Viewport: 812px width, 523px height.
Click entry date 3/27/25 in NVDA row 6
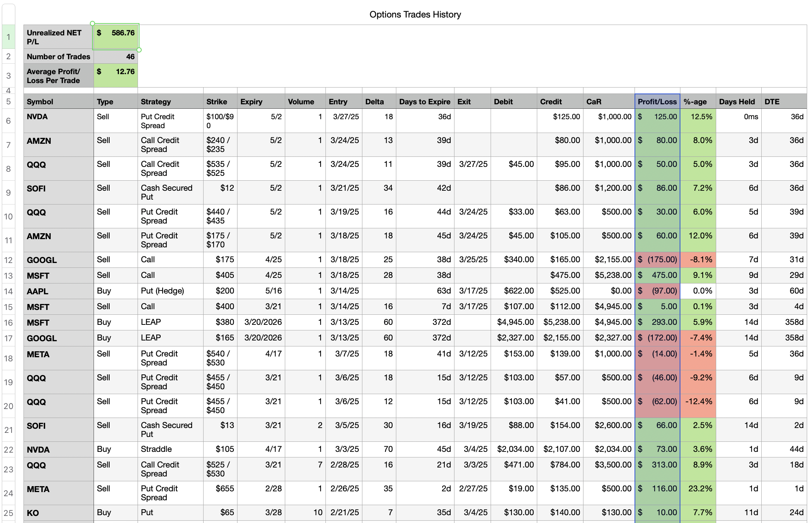click(344, 121)
